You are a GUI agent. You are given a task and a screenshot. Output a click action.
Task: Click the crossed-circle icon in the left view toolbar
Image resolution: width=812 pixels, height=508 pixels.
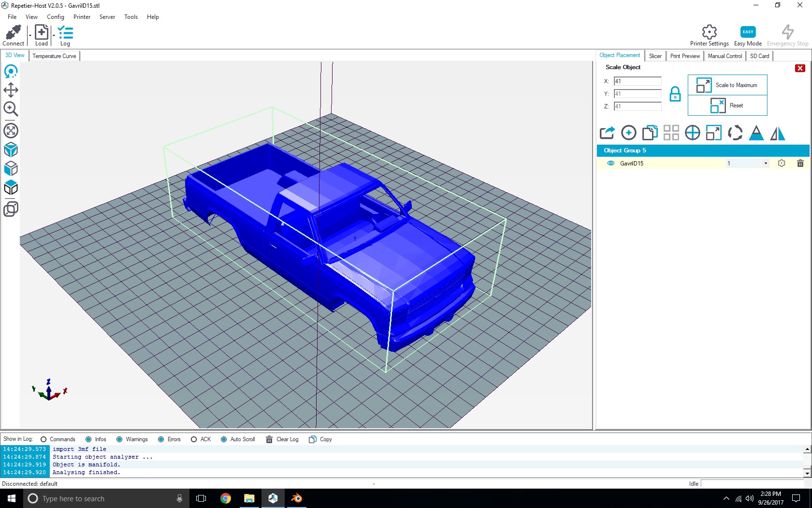coord(11,131)
